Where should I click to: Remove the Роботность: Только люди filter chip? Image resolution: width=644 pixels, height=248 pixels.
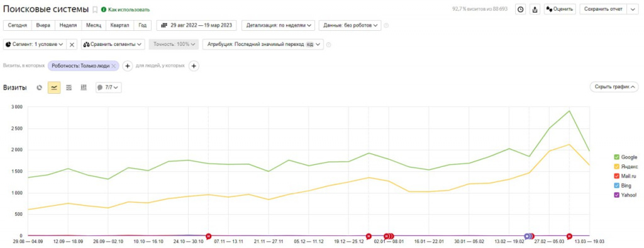pos(114,66)
